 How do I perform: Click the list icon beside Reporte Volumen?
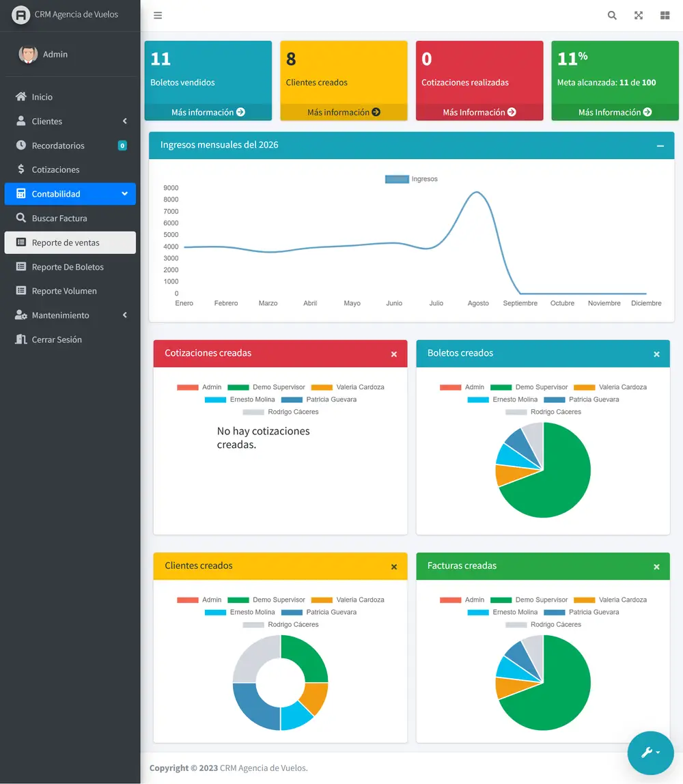(x=21, y=290)
